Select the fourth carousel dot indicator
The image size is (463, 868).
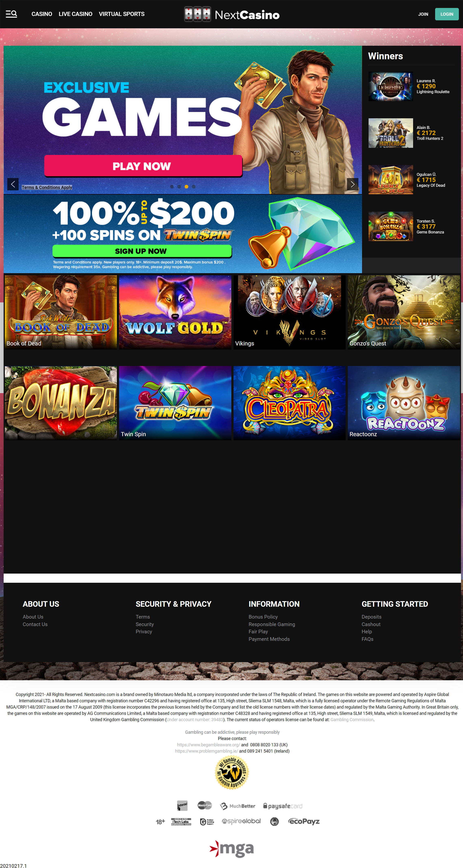[194, 187]
